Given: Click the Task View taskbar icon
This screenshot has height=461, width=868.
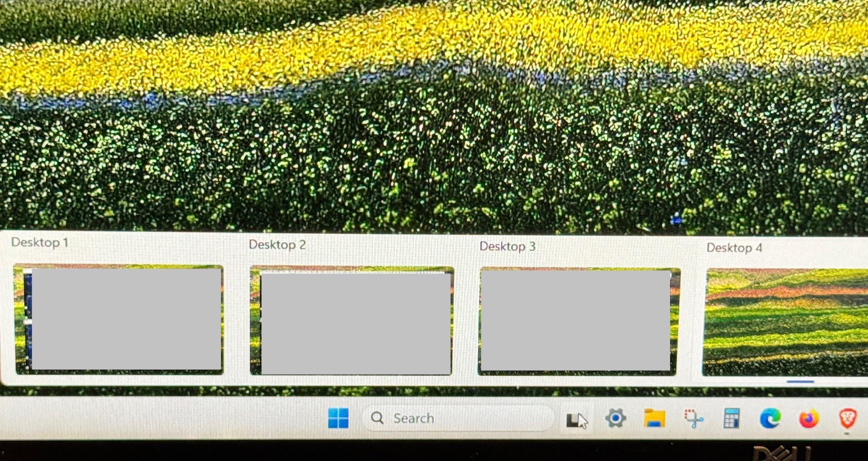Looking at the screenshot, I should pyautogui.click(x=574, y=419).
